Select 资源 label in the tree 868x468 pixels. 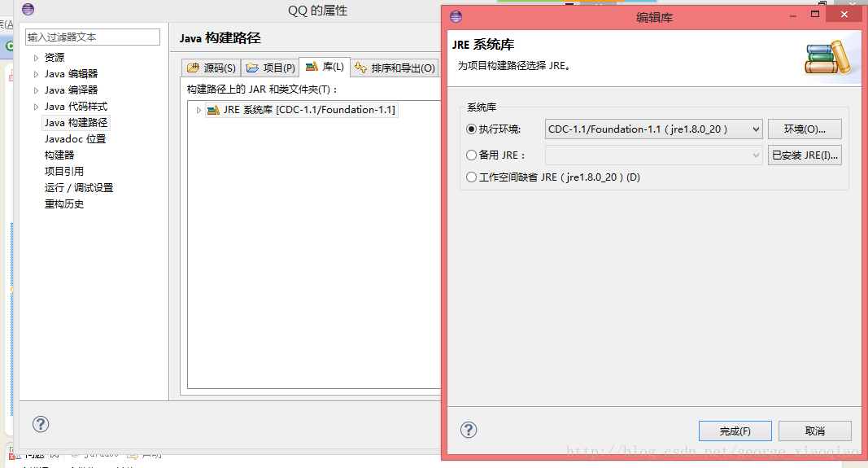(x=55, y=58)
